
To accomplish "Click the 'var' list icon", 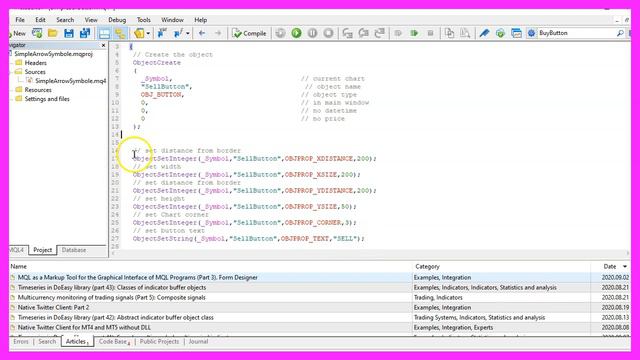I will tap(162, 33).
